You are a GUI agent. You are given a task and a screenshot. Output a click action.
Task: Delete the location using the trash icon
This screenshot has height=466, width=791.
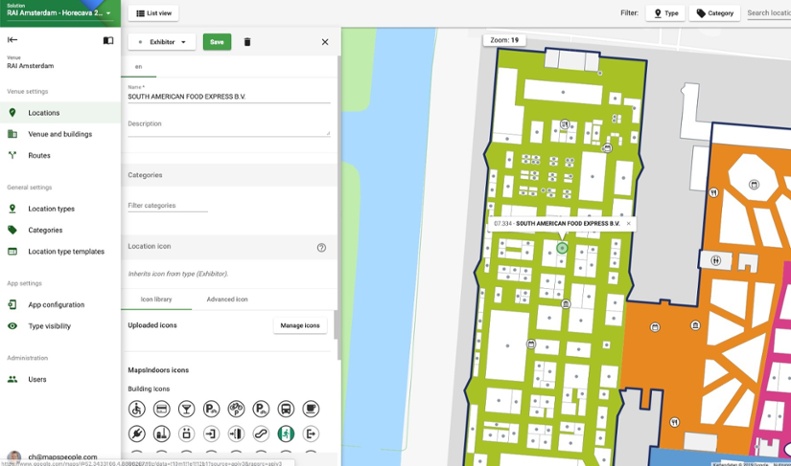(247, 42)
